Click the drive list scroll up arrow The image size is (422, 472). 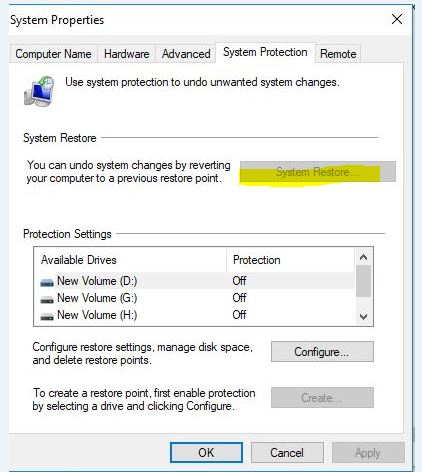coord(363,257)
